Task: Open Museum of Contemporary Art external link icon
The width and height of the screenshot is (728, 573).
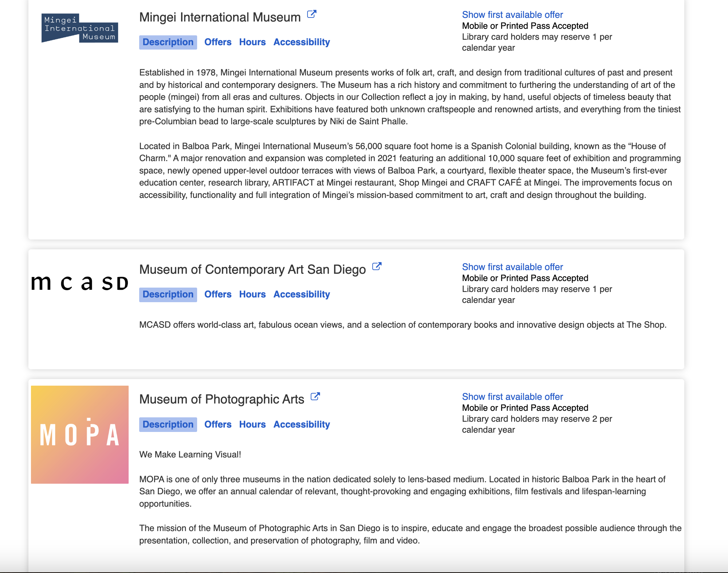Action: [x=377, y=266]
